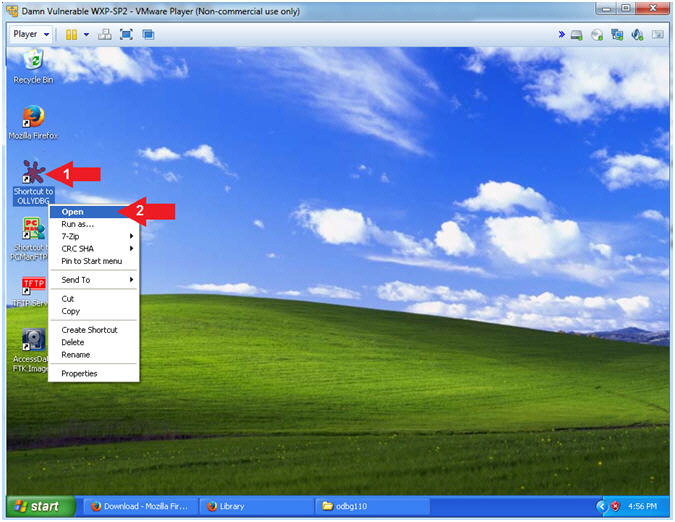Choose Open in the context menu
The width and height of the screenshot is (675, 522).
94,212
